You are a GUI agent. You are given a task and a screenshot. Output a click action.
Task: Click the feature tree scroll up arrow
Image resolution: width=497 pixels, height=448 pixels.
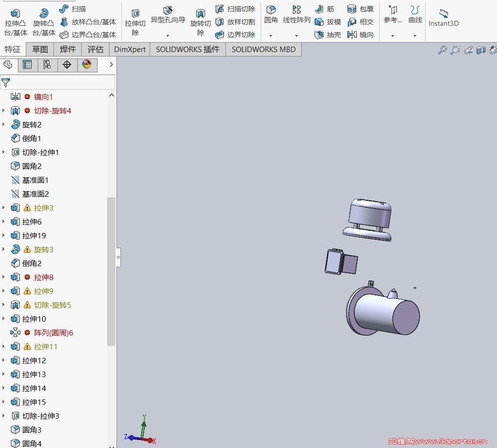[111, 95]
